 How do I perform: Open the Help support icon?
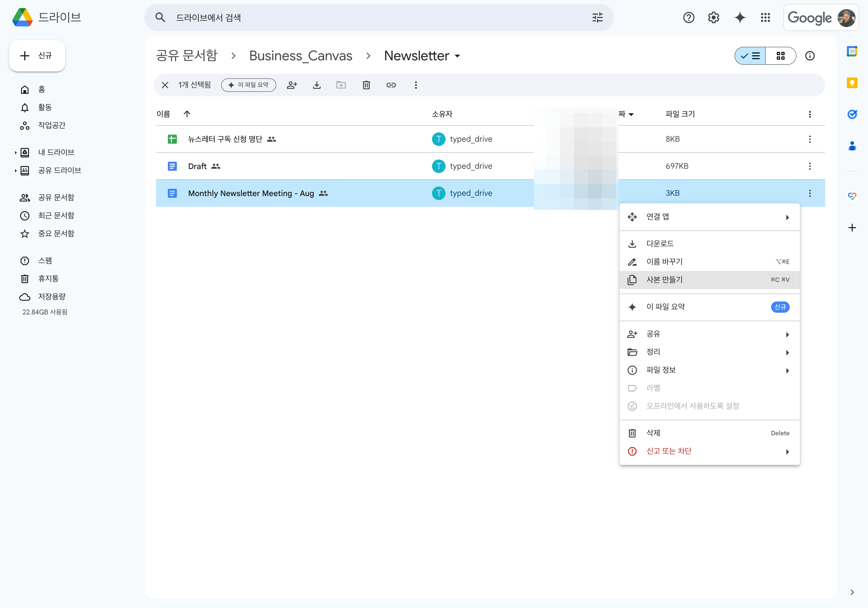pos(688,17)
